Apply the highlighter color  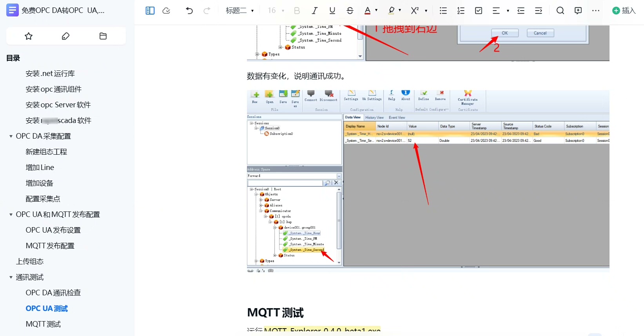pos(391,11)
